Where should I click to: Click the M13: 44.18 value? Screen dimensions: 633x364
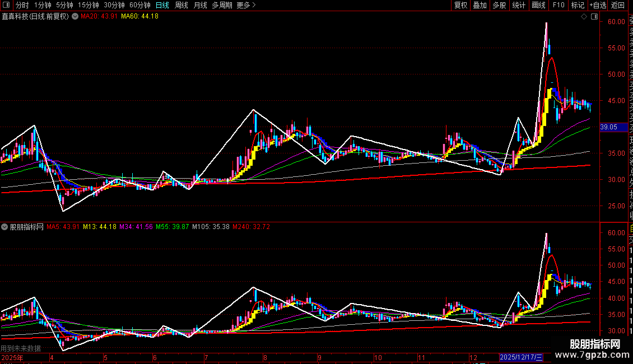tap(100, 227)
